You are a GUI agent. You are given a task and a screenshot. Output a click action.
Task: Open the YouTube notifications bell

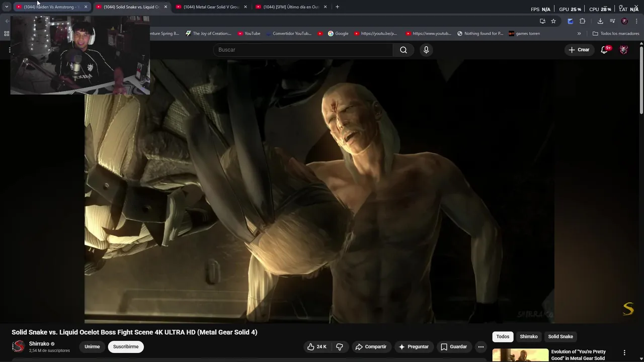pyautogui.click(x=605, y=50)
